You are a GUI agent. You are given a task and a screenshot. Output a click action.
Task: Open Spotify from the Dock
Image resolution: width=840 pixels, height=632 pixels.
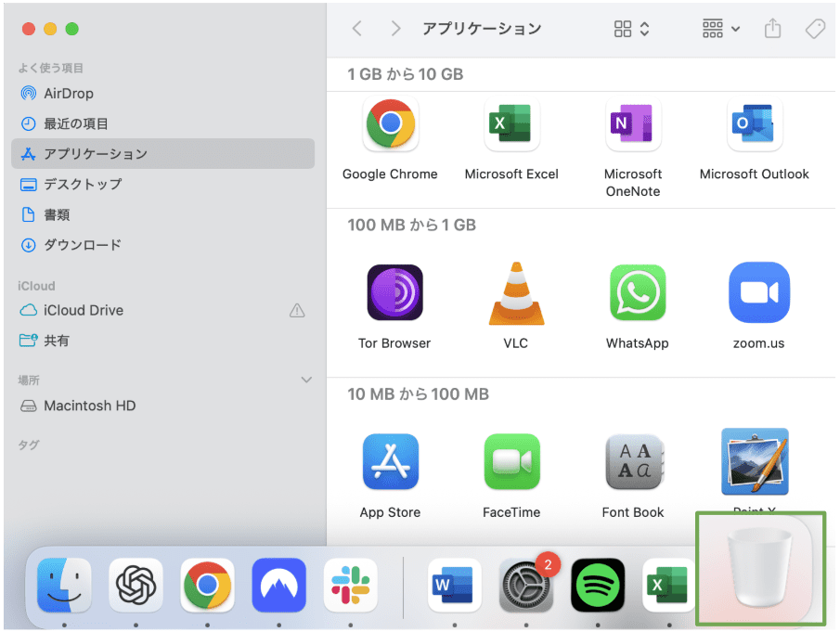[597, 585]
